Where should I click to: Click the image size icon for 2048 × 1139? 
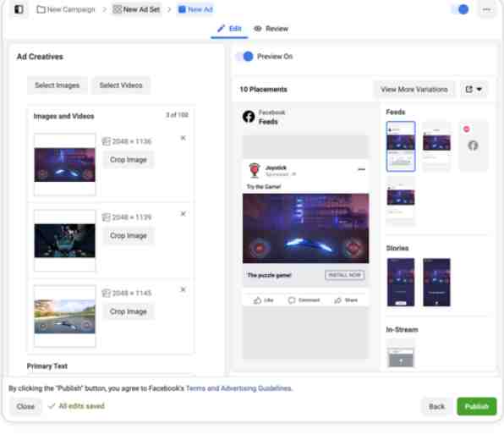(106, 217)
